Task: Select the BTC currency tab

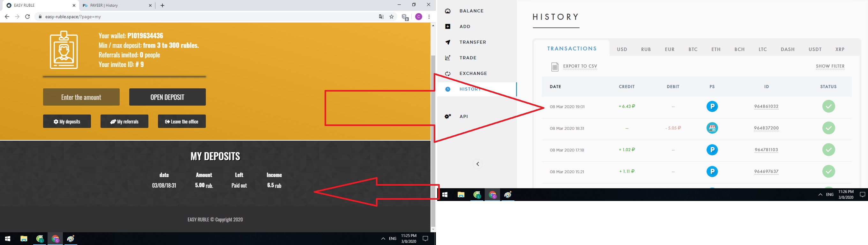Action: click(693, 49)
